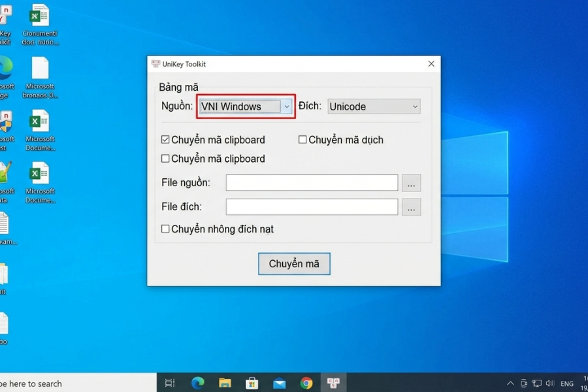Open the 'Nguồn' encoding dropdown

click(x=287, y=106)
